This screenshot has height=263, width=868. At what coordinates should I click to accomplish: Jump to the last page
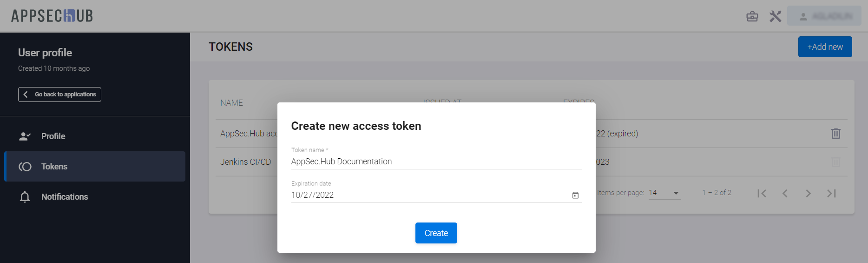coord(831,193)
